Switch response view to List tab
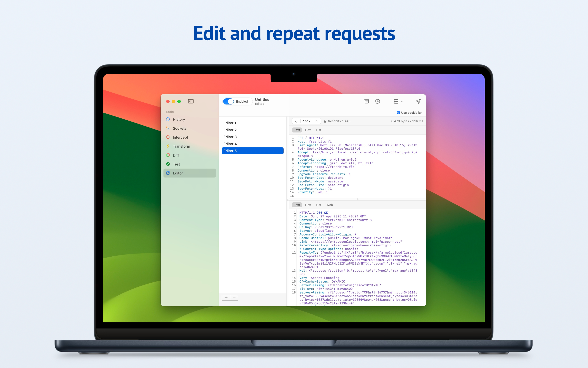588x368 pixels. pos(318,205)
